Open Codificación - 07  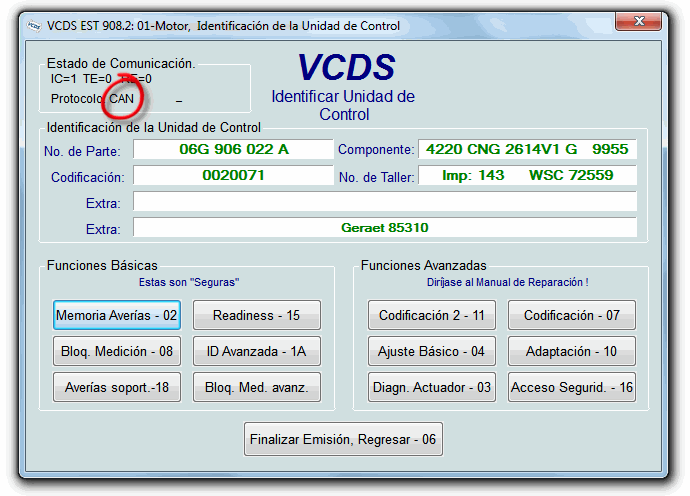[572, 315]
